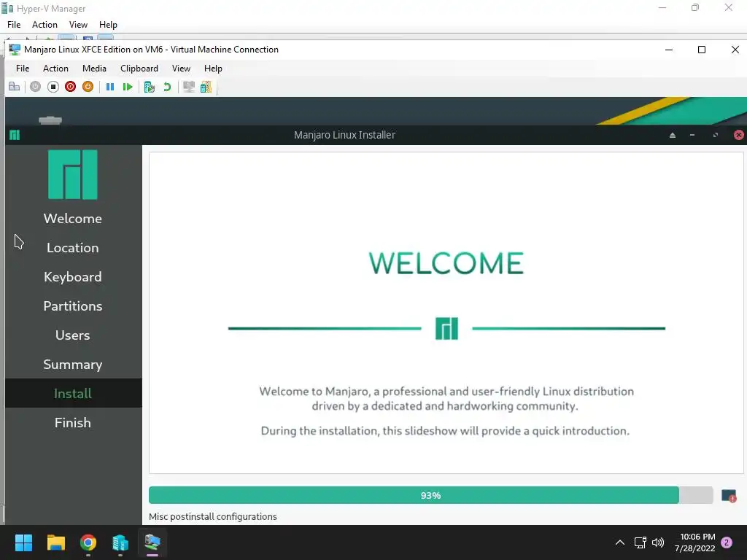
Task: Click Virtual Machine Connection taskbar icon
Action: coord(152,542)
